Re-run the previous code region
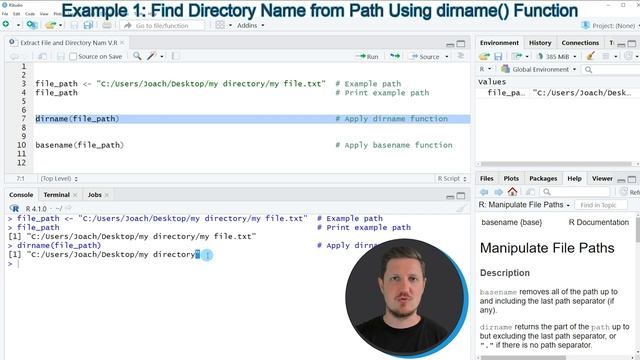This screenshot has height=360, width=640. point(395,56)
